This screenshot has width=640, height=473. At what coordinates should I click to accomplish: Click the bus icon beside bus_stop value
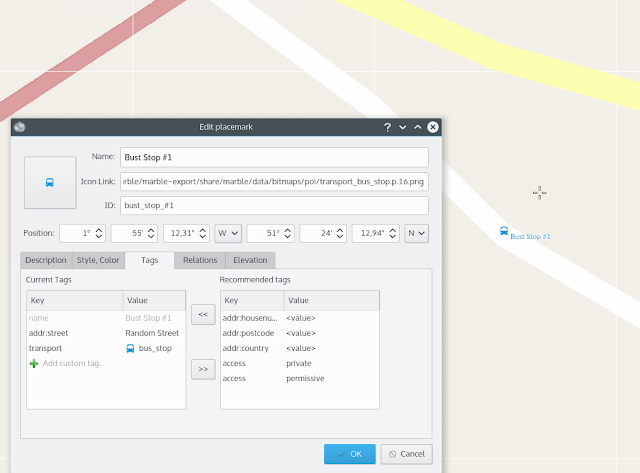click(130, 348)
